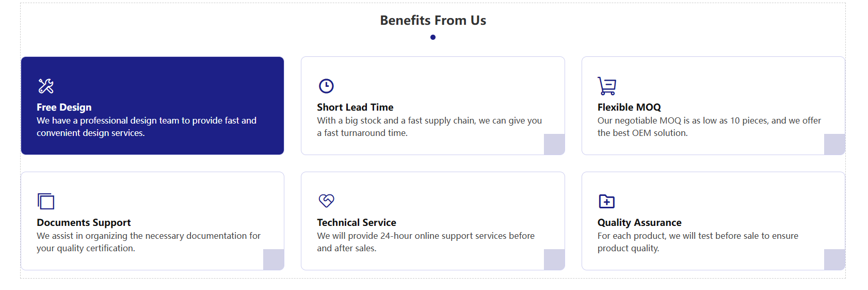Click the heart handshake Technical Service icon
This screenshot has height=290, width=868.
(x=326, y=201)
